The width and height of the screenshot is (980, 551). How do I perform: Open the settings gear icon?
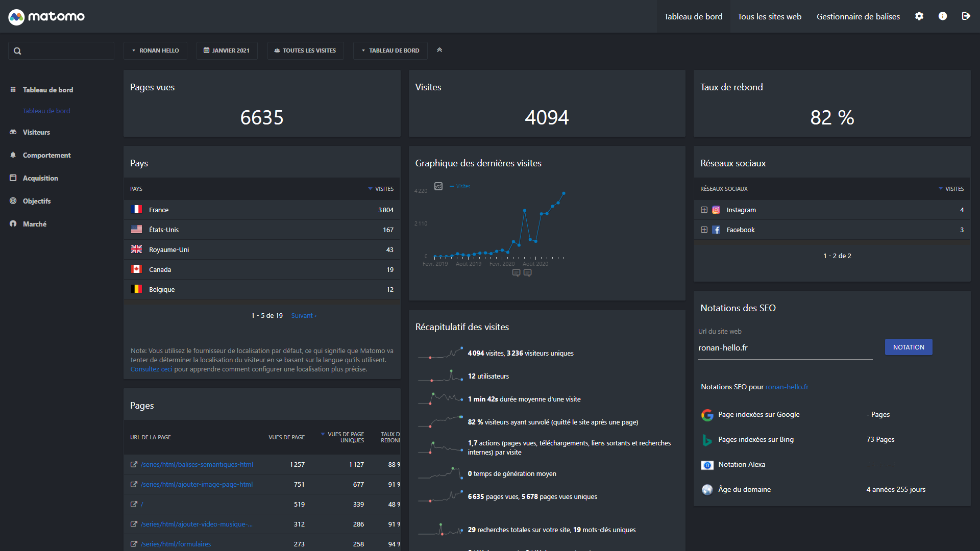coord(919,16)
